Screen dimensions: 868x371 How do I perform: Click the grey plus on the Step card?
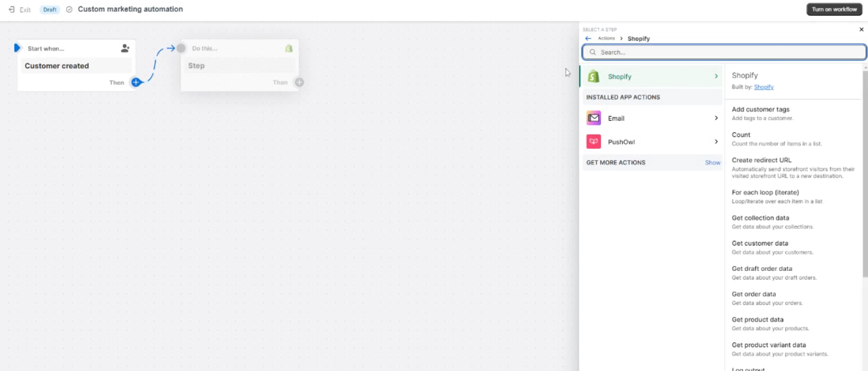[299, 82]
